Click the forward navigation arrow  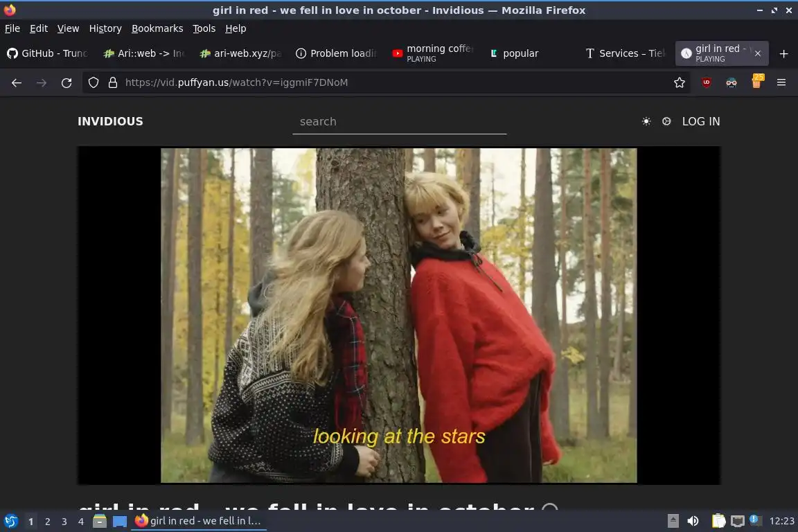pos(42,82)
